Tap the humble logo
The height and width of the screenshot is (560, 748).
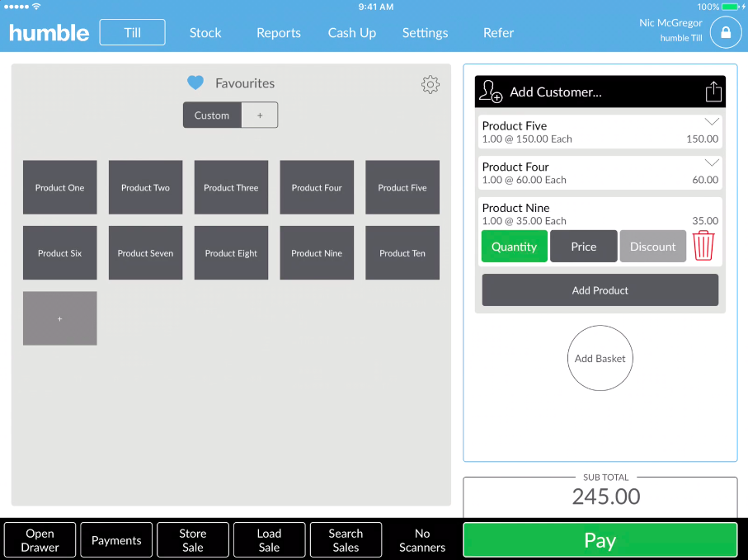coord(49,33)
